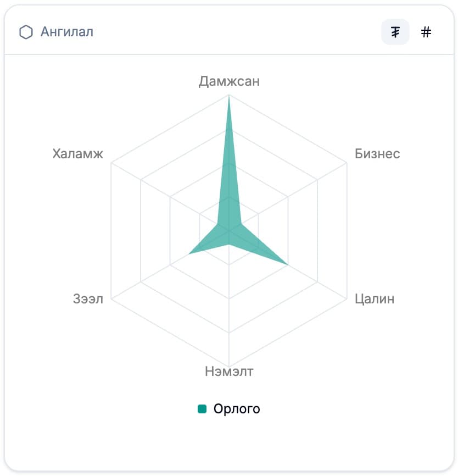Switch to tugrik (₮) amount view
Screen dimensions: 458x476
pyautogui.click(x=395, y=32)
